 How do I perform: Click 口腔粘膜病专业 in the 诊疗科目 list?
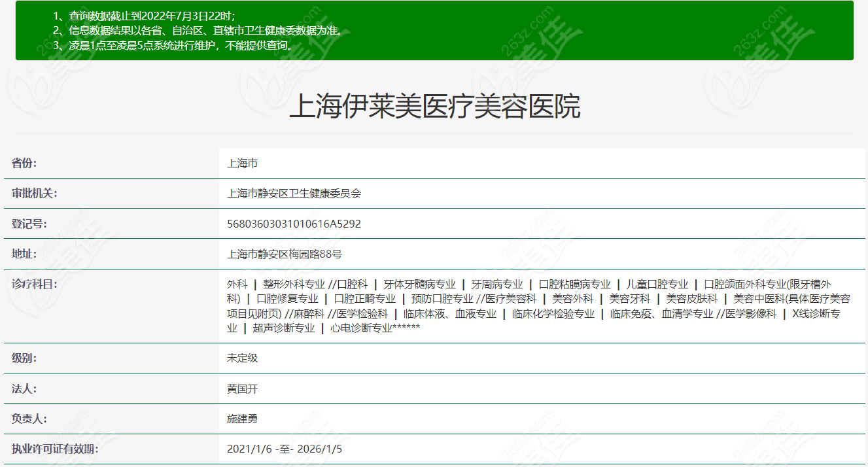tap(574, 284)
